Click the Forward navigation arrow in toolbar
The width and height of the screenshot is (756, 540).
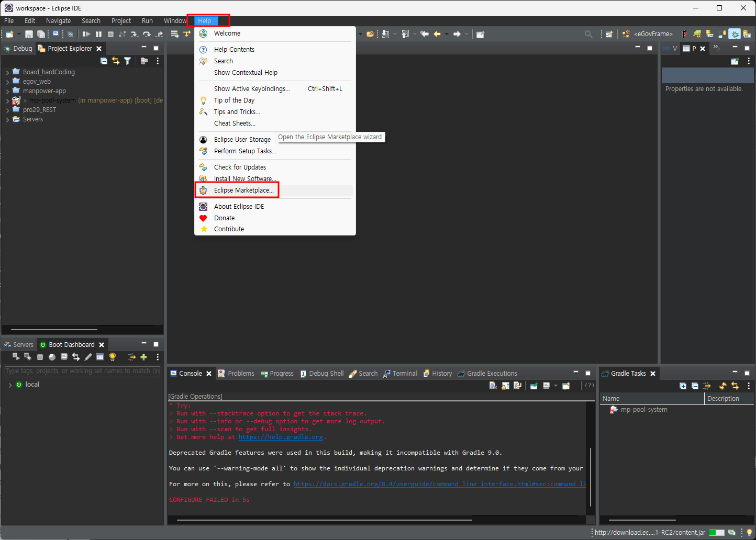pos(457,34)
